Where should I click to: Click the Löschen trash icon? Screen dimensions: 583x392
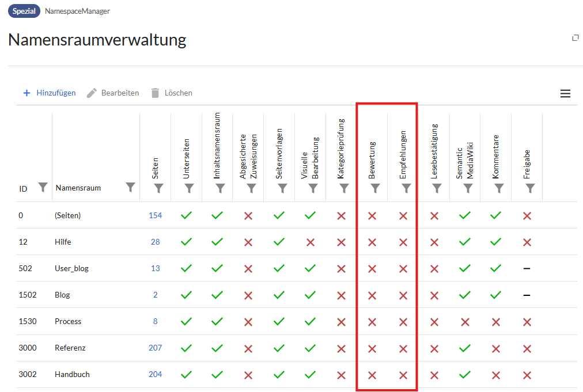coord(154,93)
